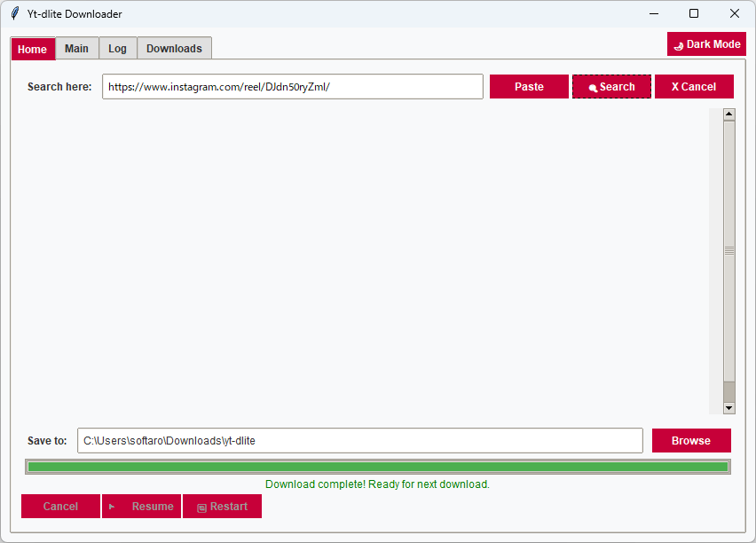The width and height of the screenshot is (756, 543).
Task: Click the Save to path field
Action: click(x=360, y=441)
